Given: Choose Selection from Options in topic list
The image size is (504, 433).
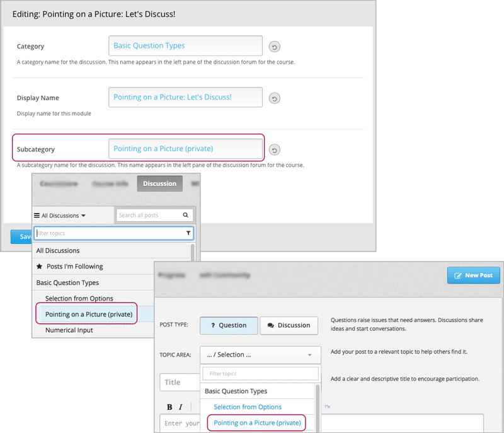Looking at the screenshot, I should pos(248,407).
